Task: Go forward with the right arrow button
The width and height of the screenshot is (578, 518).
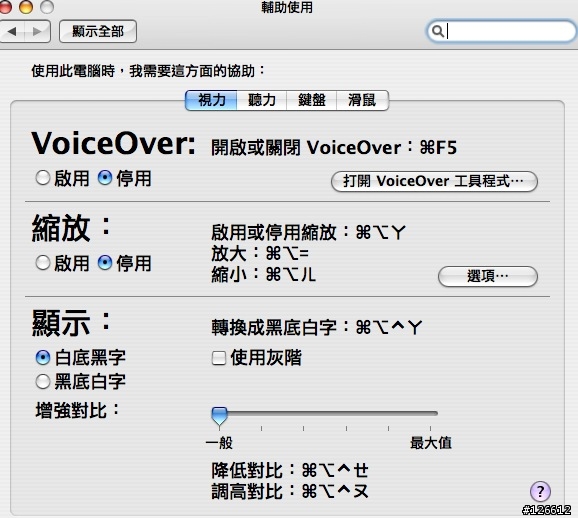Action: click(37, 31)
